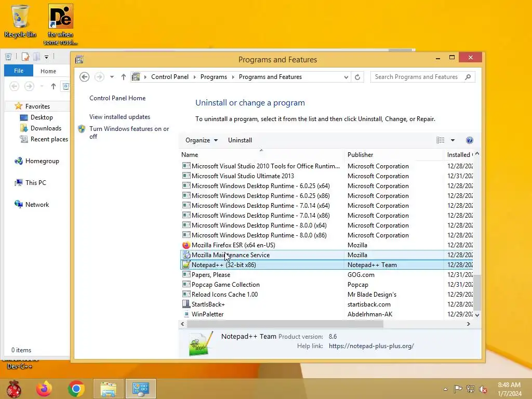Screen dimensions: 532x399
Task: Click the scroll right arrow under program list
Action: [468, 324]
